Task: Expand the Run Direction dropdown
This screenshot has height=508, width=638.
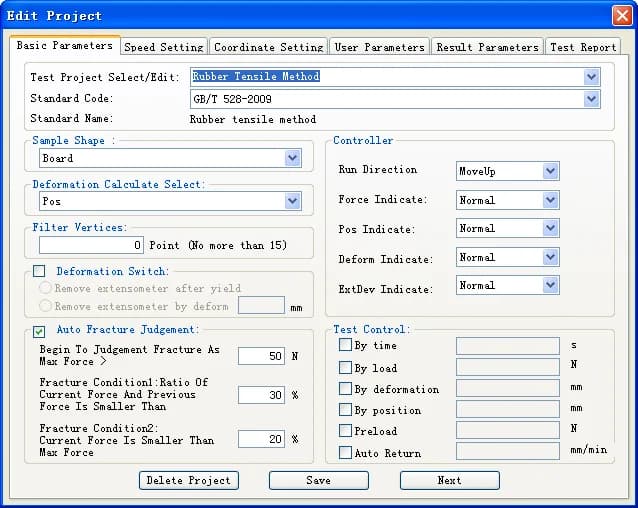Action: click(x=551, y=171)
